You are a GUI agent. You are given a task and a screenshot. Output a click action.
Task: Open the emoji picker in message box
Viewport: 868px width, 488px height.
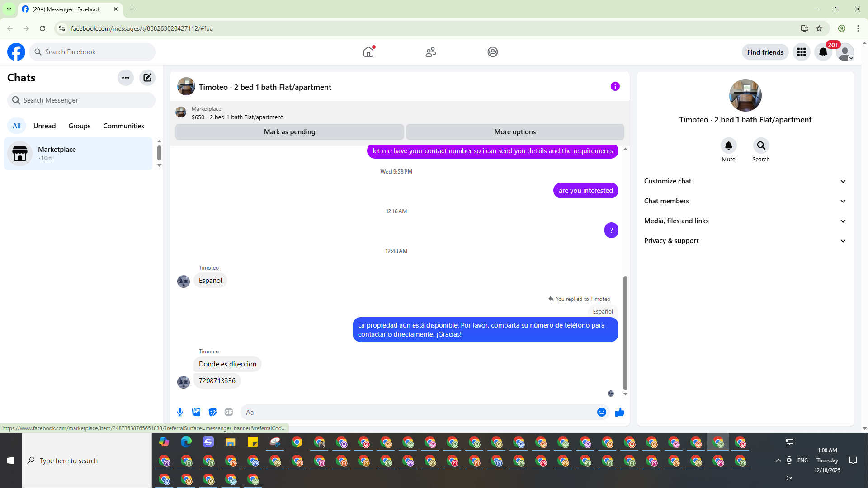coord(601,412)
